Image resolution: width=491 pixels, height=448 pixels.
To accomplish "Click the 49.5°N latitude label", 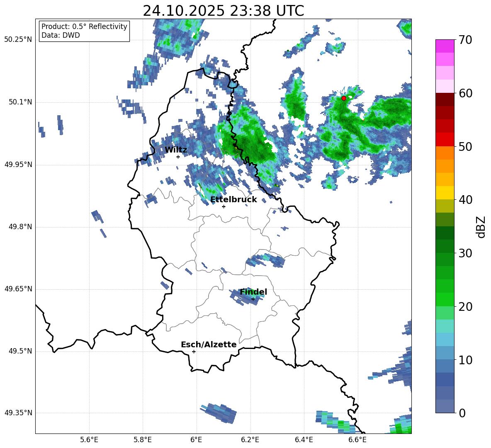I will [20, 351].
